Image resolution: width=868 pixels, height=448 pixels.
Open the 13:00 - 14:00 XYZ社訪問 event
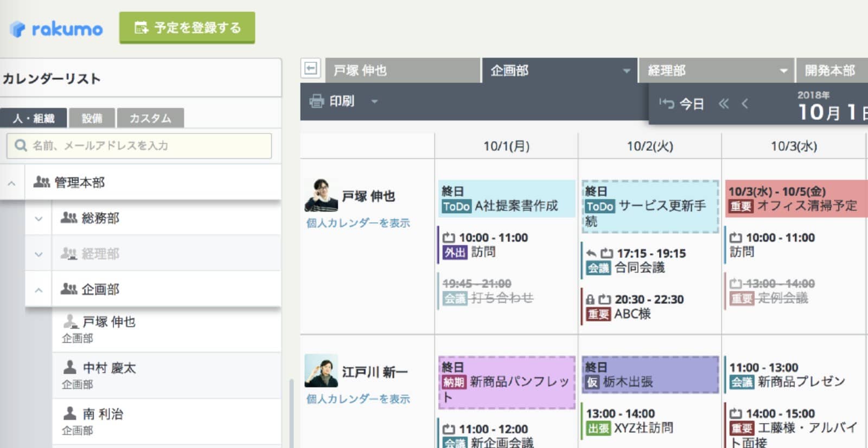click(x=650, y=421)
